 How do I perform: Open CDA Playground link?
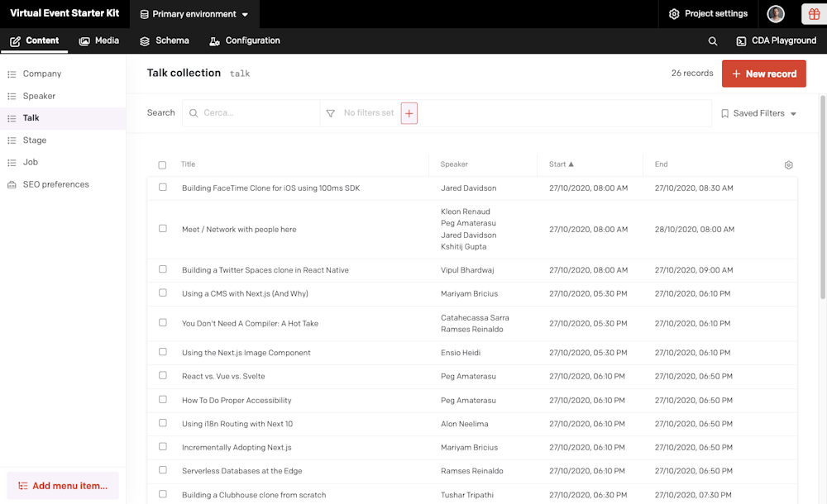[x=777, y=41]
